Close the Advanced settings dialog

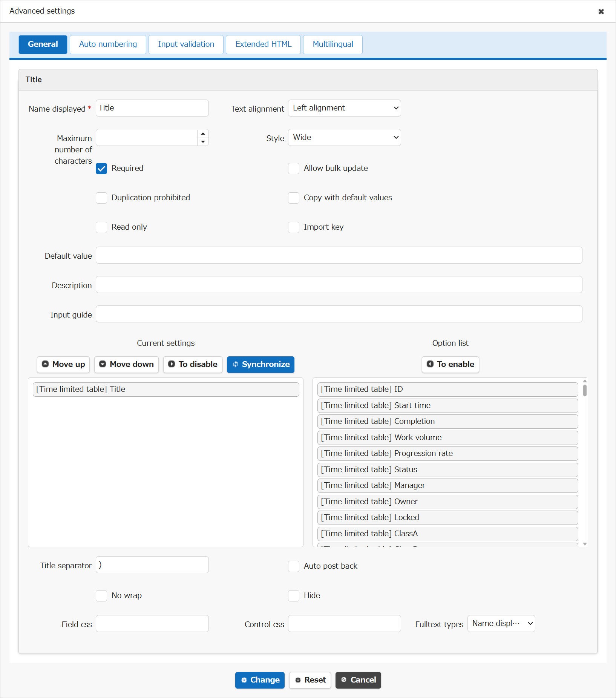pyautogui.click(x=601, y=11)
